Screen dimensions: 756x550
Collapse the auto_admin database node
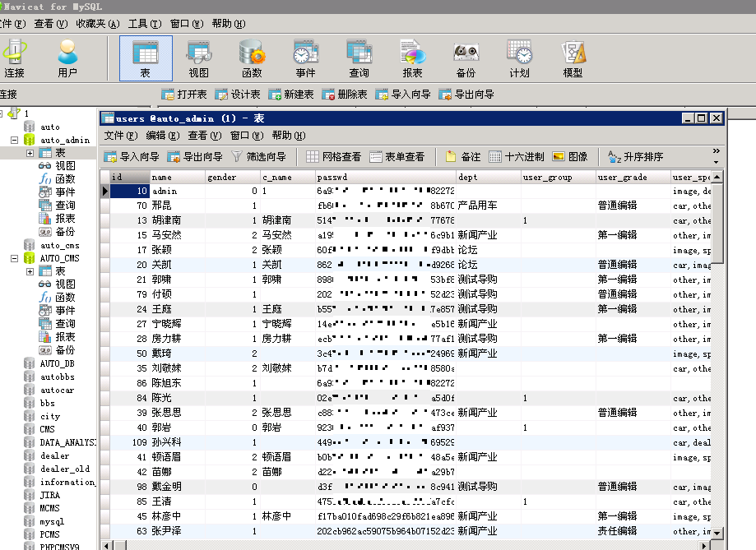pos(15,140)
